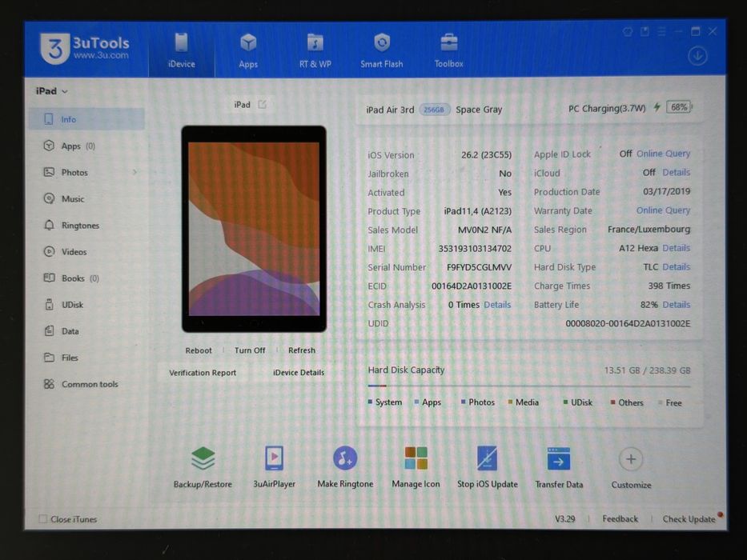Viewport: 747px width, 560px height.
Task: Click the Hard Disk Capacity usage bar
Action: (528, 386)
